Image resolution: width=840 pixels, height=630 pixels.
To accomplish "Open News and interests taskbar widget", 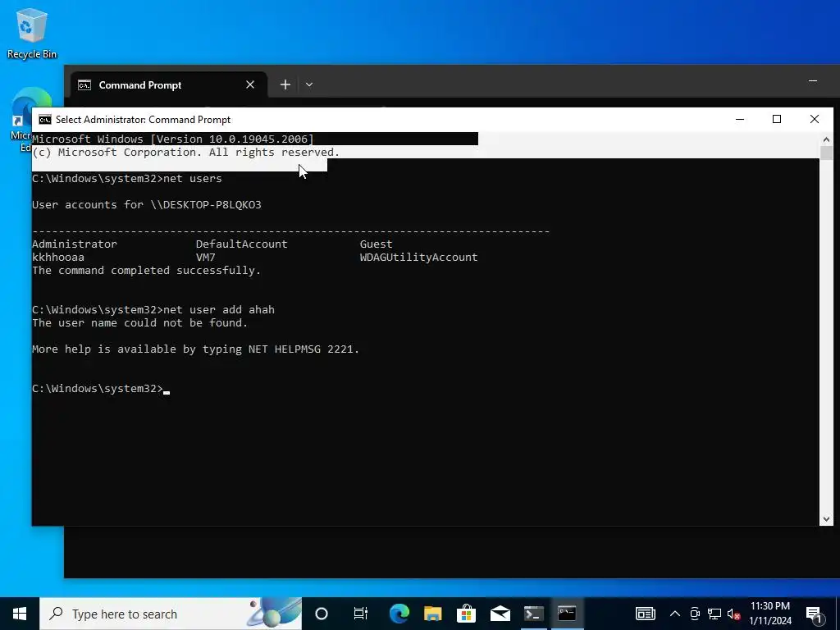I will click(x=645, y=614).
